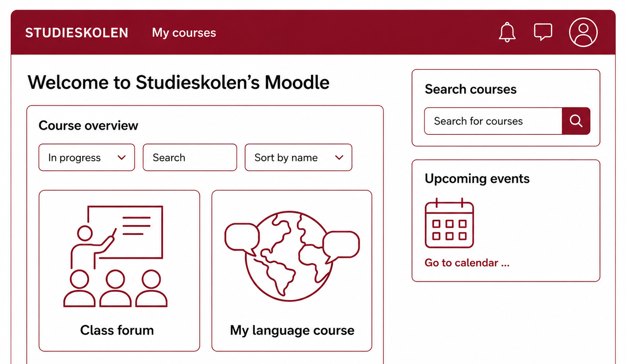The height and width of the screenshot is (364, 626).
Task: Click the chevron on In progress filter
Action: (x=121, y=158)
